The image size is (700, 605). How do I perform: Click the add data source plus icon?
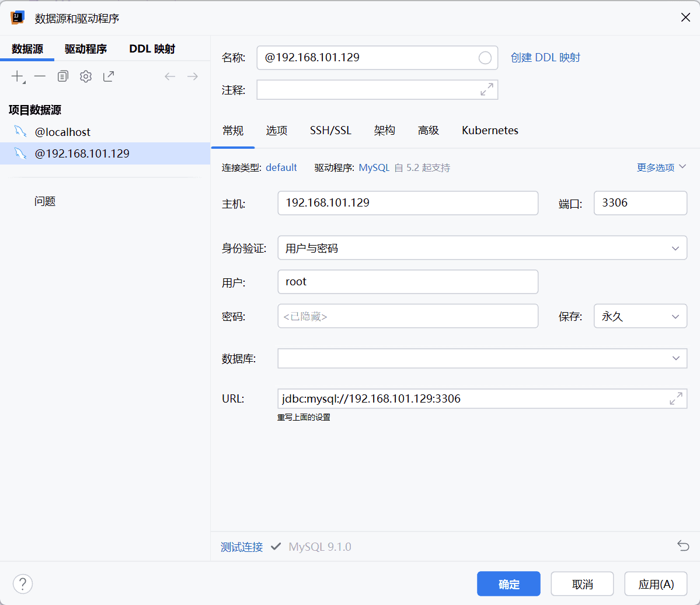coord(18,76)
